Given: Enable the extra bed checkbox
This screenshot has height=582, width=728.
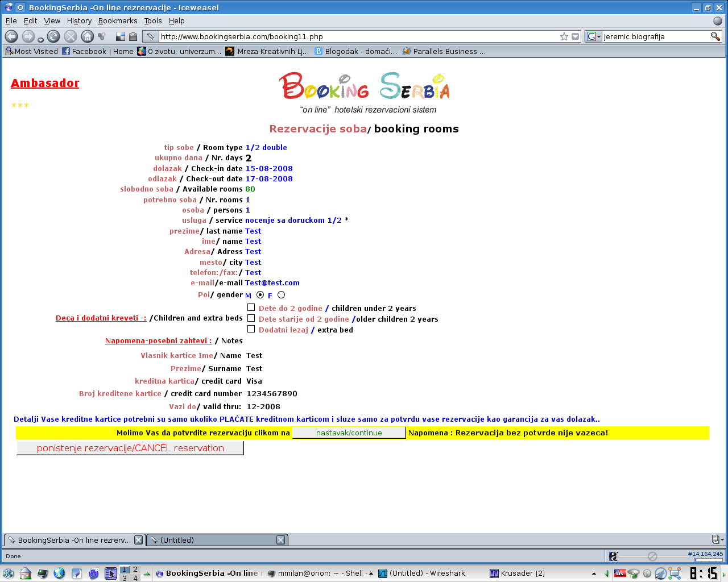Looking at the screenshot, I should point(251,329).
